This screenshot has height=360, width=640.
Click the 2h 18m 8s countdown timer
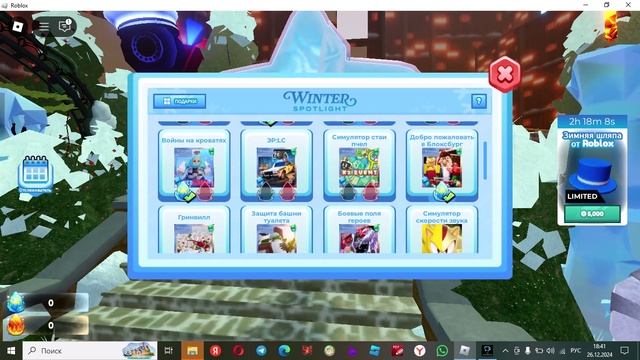pyautogui.click(x=592, y=122)
